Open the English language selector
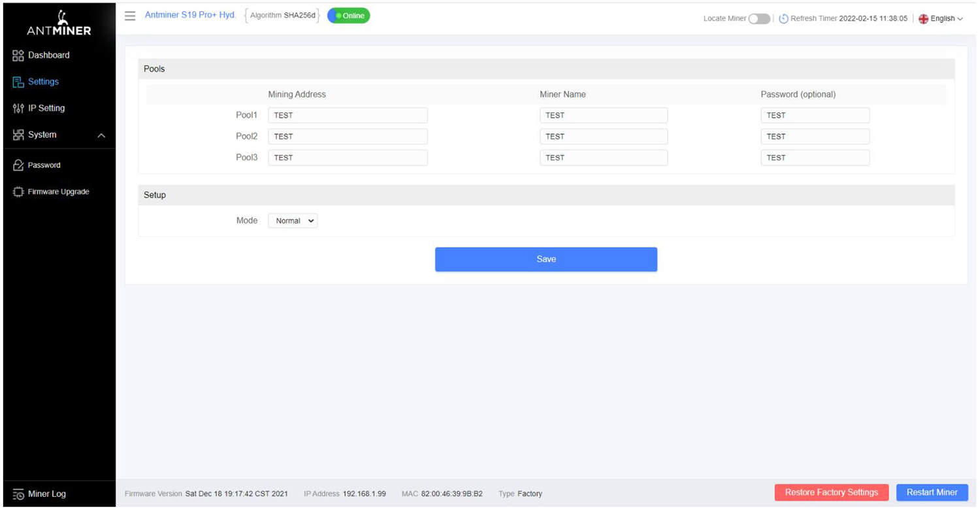980x510 pixels. [x=941, y=18]
